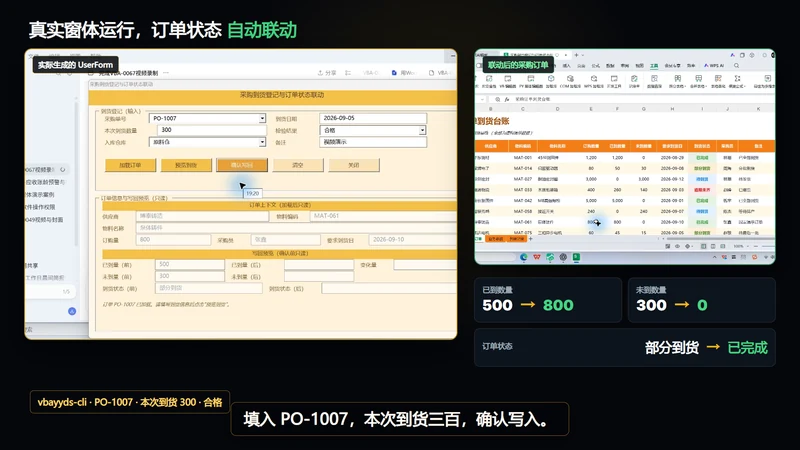This screenshot has height=450, width=800.
Task: Click the blue round icon at the sidebar bottom
Action: (x=72, y=311)
